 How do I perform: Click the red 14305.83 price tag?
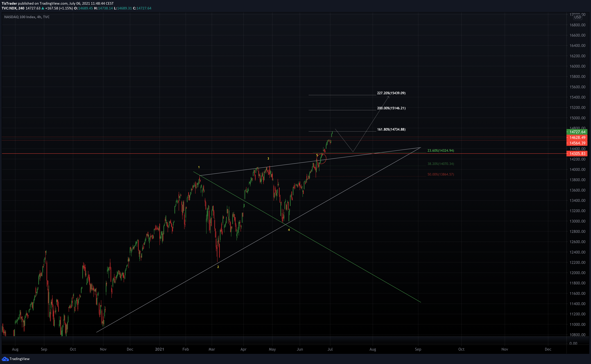[x=577, y=154]
